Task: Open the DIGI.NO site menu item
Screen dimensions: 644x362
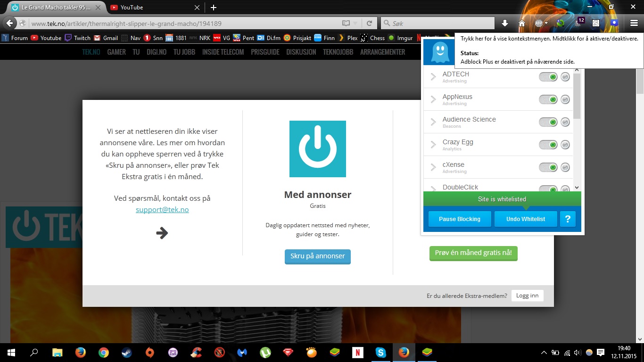Action: pos(157,52)
